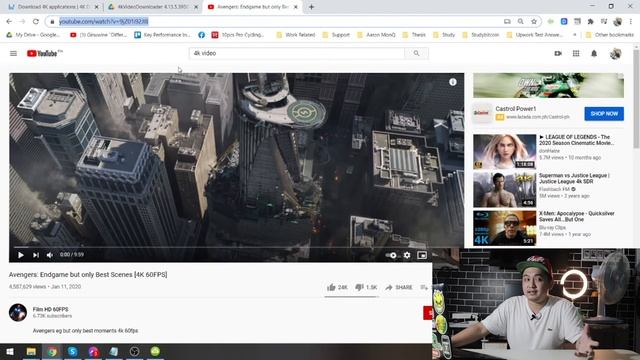Image resolution: width=640 pixels, height=360 pixels.
Task: Open the YouTube hamburger guide menu
Action: click(x=13, y=53)
